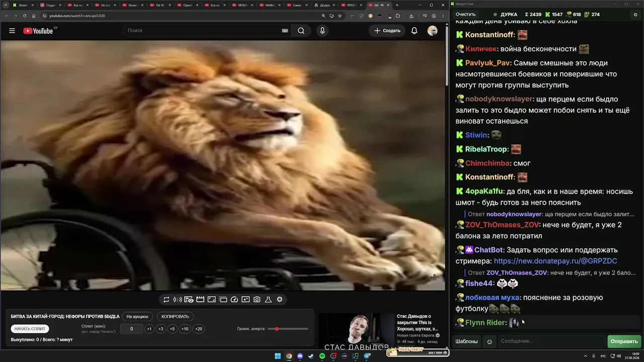Viewport: 644px width, 362px height.
Task: Take a screenshot with the camera icon
Action: pyautogui.click(x=257, y=300)
